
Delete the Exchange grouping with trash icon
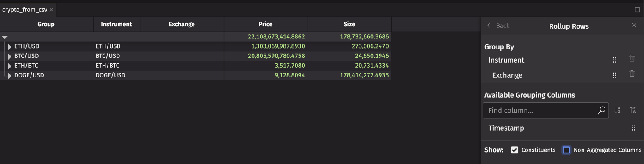point(632,74)
